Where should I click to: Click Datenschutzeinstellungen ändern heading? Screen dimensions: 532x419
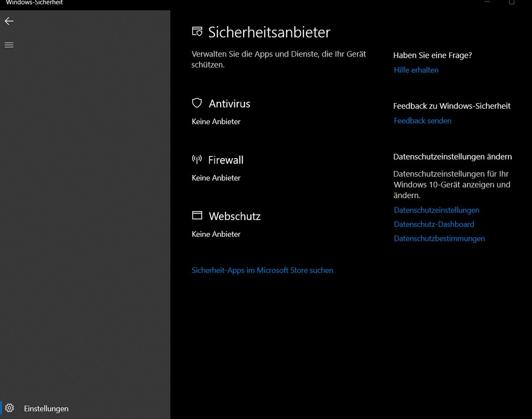tap(452, 157)
